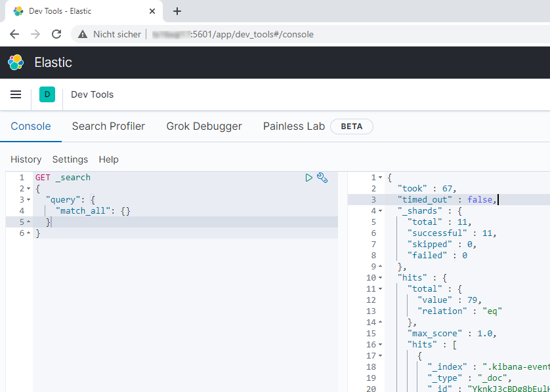Screen dimensions: 550x392
Task: Click the Elastic logo icon
Action: 15,63
